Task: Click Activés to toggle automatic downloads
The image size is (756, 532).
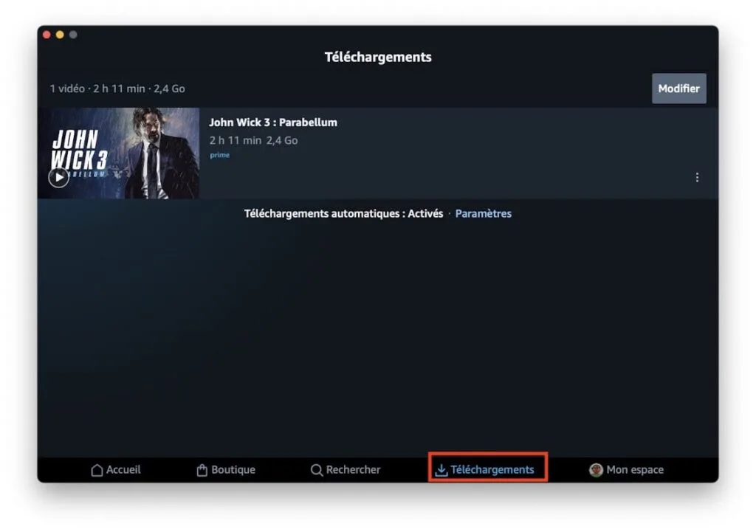Action: point(426,213)
